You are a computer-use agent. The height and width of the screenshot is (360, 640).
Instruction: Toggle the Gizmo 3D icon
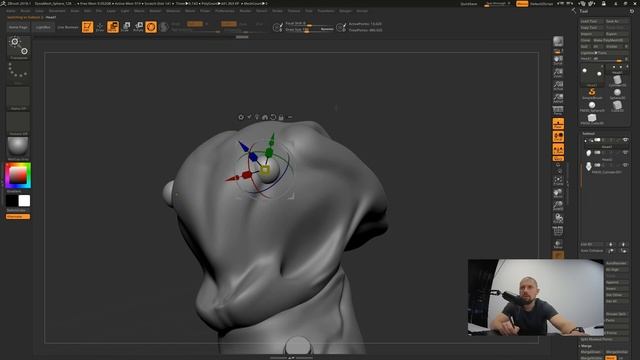(x=151, y=27)
